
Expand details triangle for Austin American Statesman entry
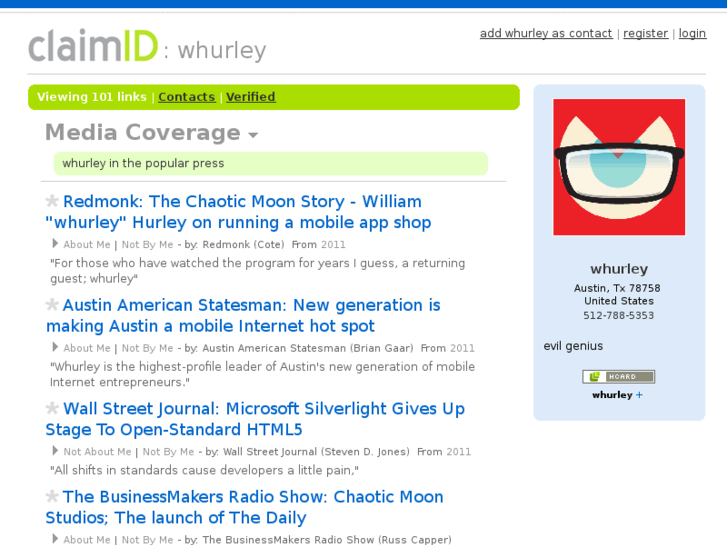(x=55, y=347)
